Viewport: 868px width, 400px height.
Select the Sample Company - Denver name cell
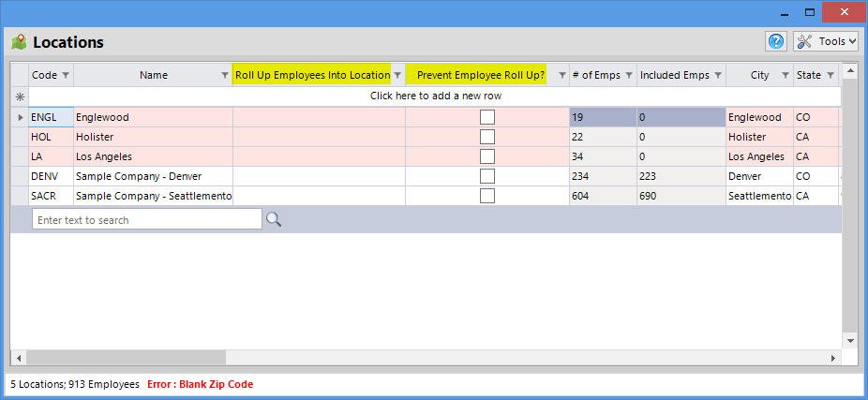tap(153, 176)
